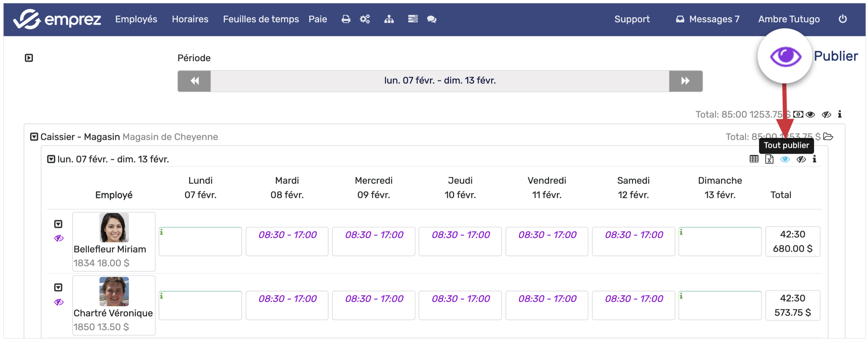Collapse the Caissier - Magasin section

coord(34,137)
